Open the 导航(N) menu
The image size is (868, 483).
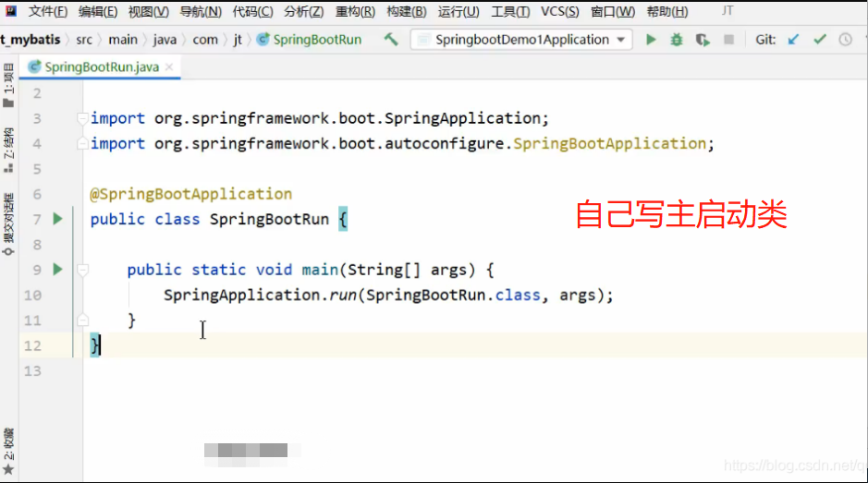click(x=201, y=11)
